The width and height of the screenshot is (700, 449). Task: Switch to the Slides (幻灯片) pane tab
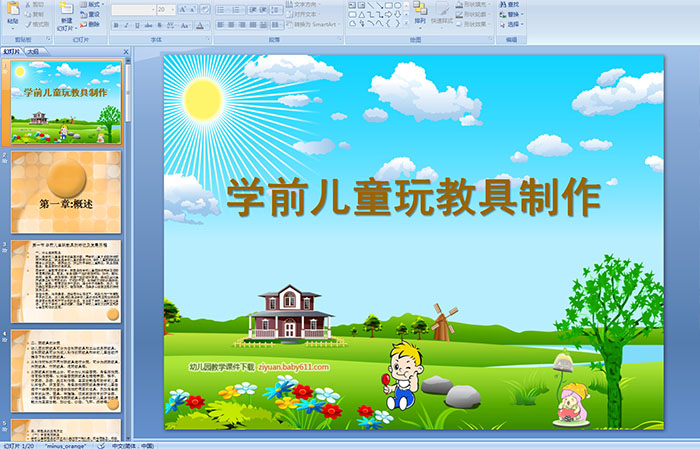pos(12,52)
